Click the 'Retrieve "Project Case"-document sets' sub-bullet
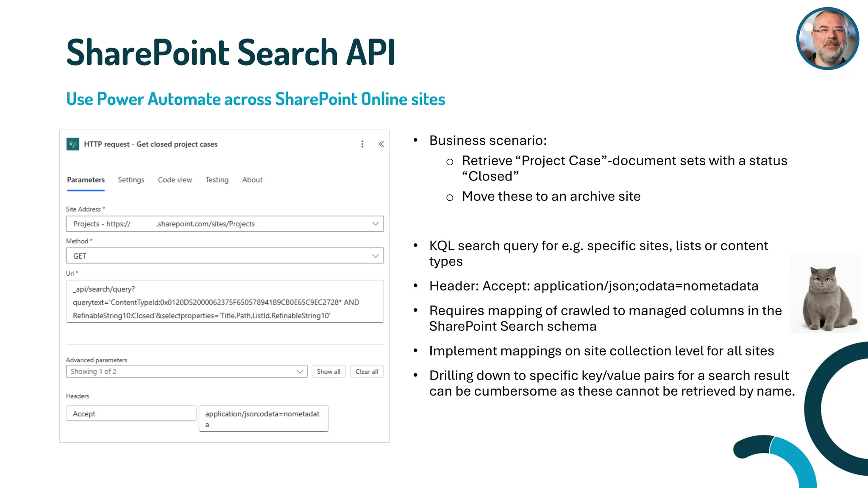The width and height of the screenshot is (868, 488). 624,168
